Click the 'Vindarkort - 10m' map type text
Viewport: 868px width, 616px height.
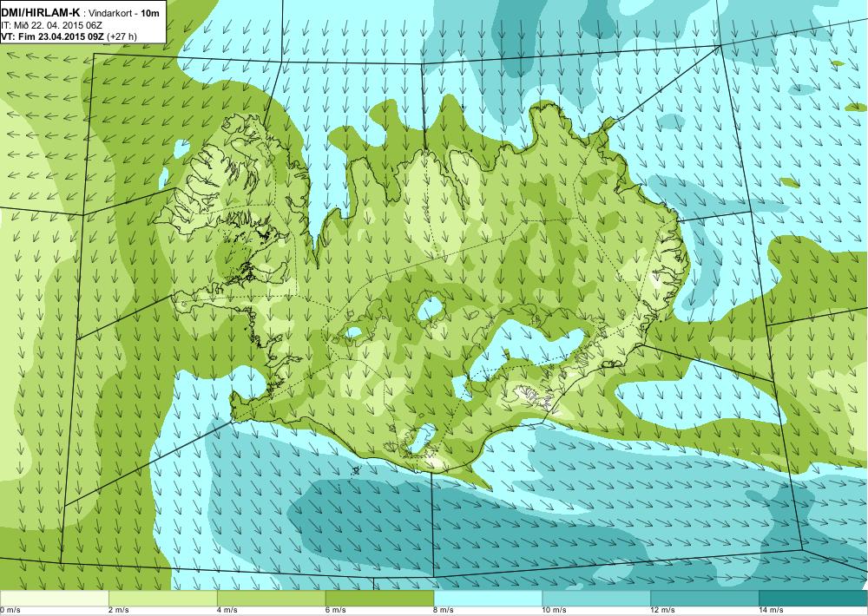pyautogui.click(x=123, y=13)
